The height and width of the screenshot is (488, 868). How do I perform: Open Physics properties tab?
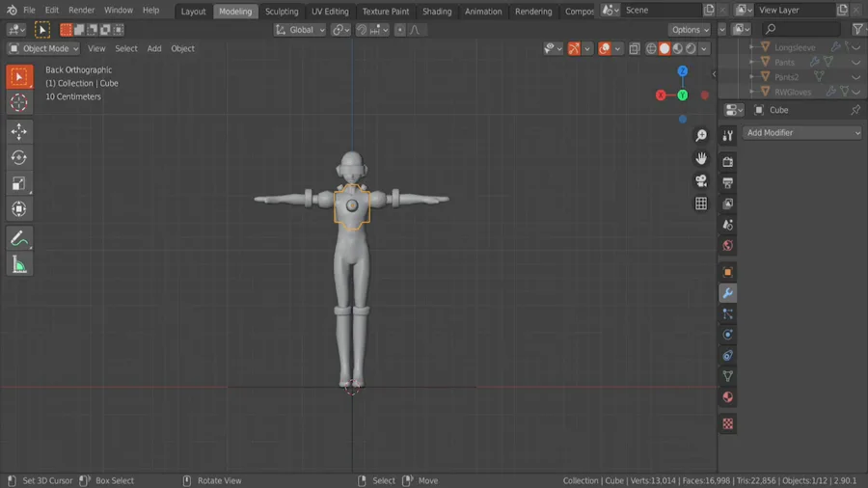click(728, 335)
